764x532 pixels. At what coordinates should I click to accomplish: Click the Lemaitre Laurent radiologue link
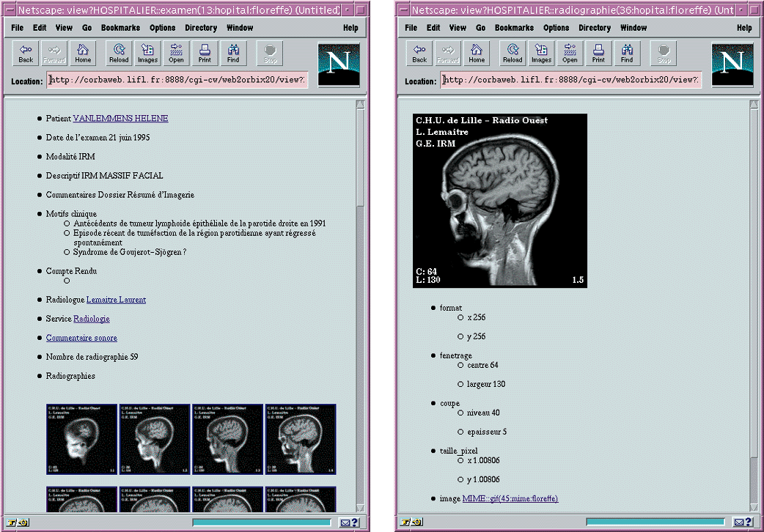[x=116, y=300]
